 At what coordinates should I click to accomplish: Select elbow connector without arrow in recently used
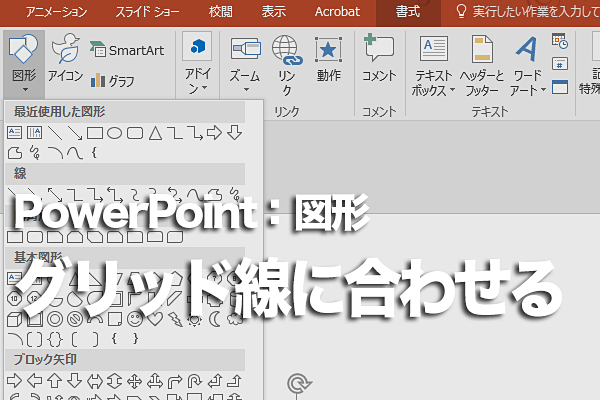(175, 133)
